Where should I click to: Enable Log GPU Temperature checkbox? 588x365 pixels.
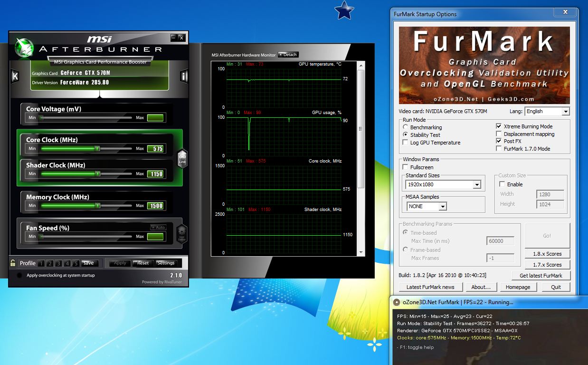click(405, 143)
